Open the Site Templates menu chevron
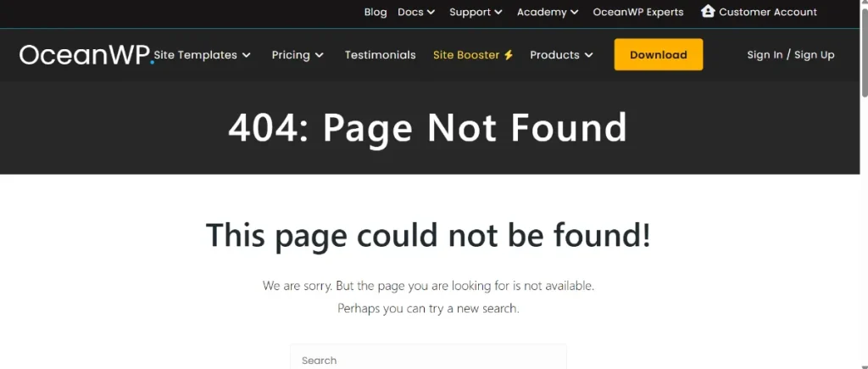 click(247, 55)
